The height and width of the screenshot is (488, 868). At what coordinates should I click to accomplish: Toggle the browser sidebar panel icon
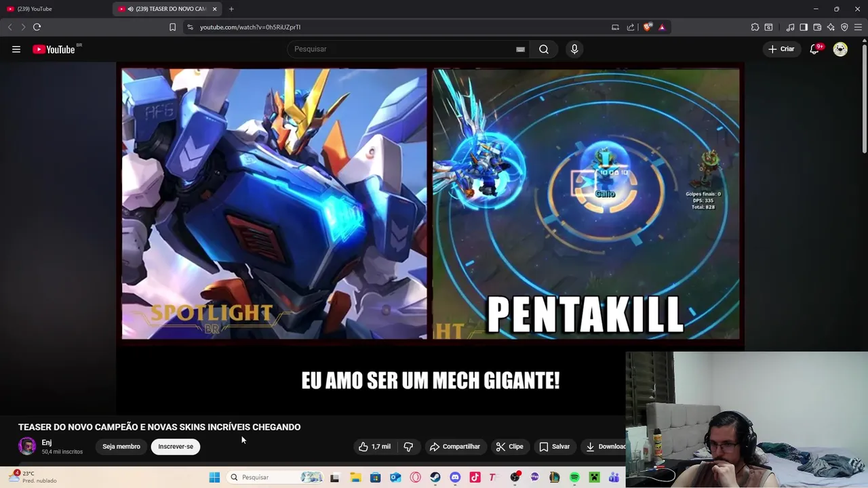click(x=804, y=27)
